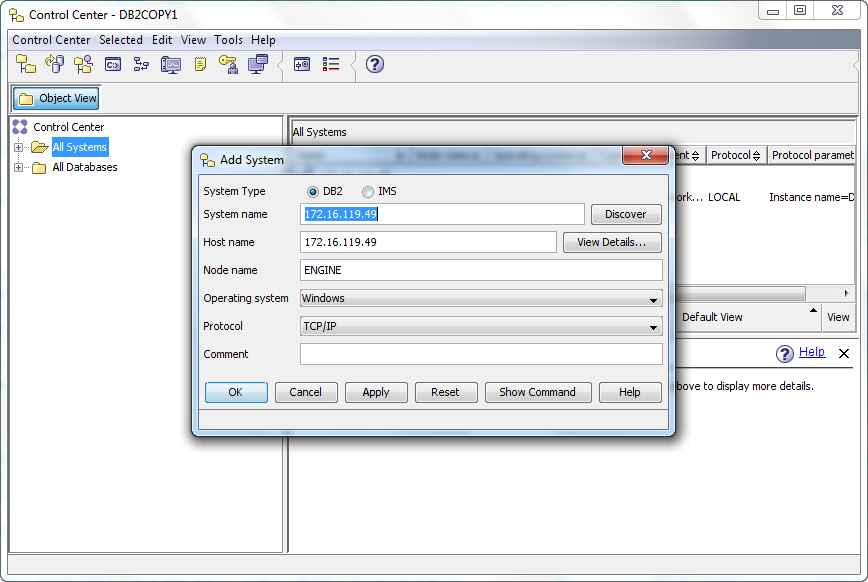The width and height of the screenshot is (868, 582).
Task: Click the Node name input field
Action: pos(481,270)
